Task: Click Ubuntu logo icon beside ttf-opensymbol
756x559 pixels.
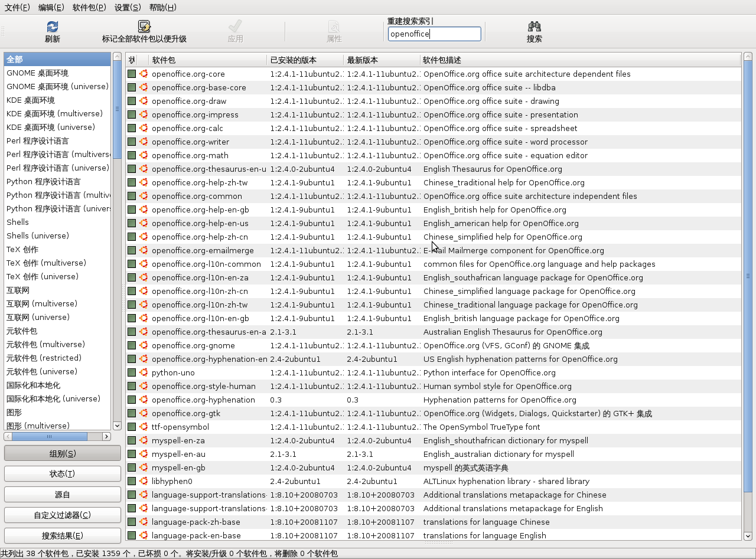Action: (x=144, y=427)
